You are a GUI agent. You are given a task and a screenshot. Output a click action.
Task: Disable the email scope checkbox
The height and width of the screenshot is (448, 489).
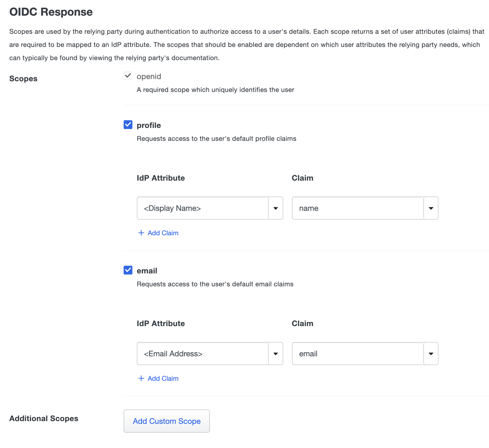[x=128, y=270]
